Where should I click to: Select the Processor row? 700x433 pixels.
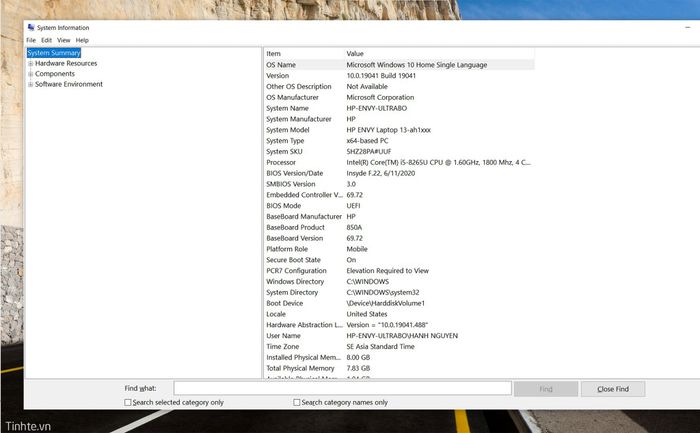(399, 162)
